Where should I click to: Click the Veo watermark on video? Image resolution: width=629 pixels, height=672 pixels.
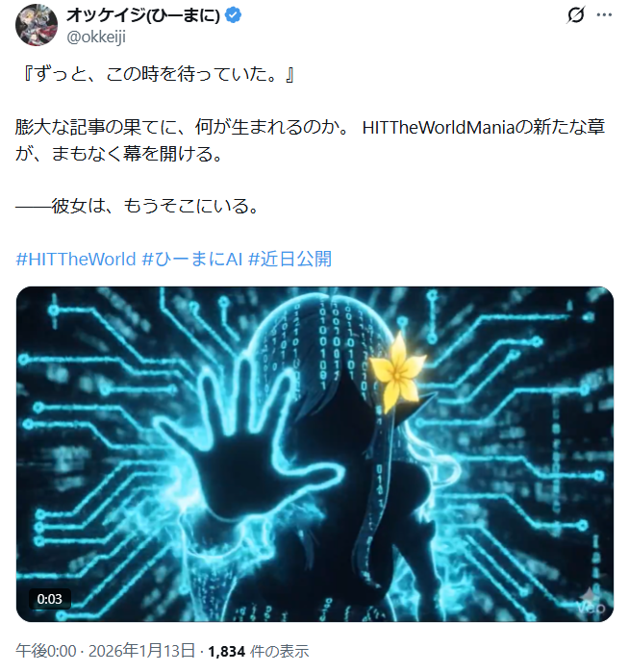591,602
